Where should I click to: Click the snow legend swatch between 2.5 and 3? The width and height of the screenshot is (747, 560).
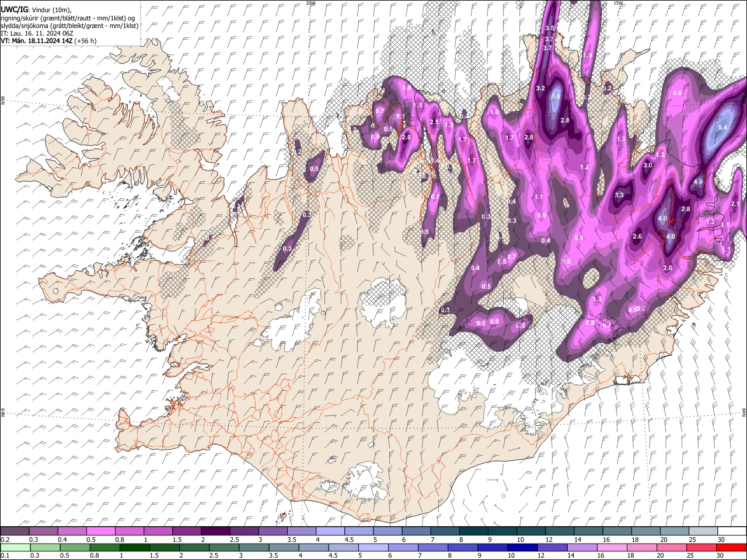click(x=244, y=531)
